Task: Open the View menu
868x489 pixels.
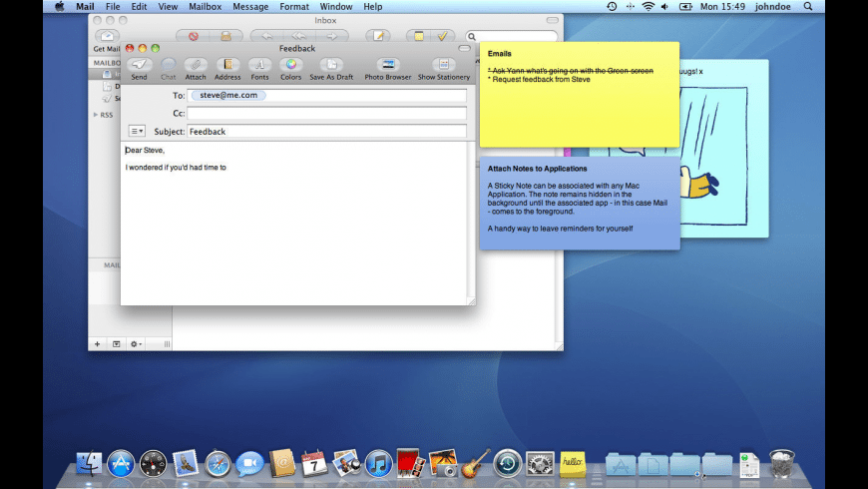Action: pyautogui.click(x=168, y=7)
